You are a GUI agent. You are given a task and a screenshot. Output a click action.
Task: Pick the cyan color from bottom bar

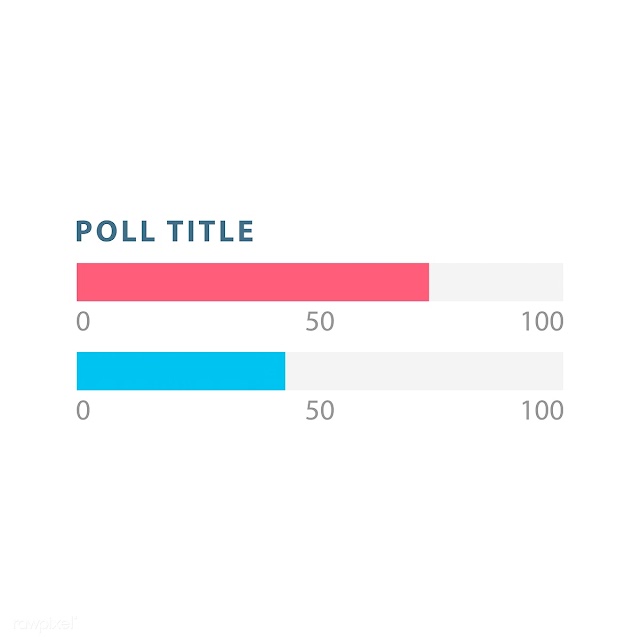pos(181,371)
